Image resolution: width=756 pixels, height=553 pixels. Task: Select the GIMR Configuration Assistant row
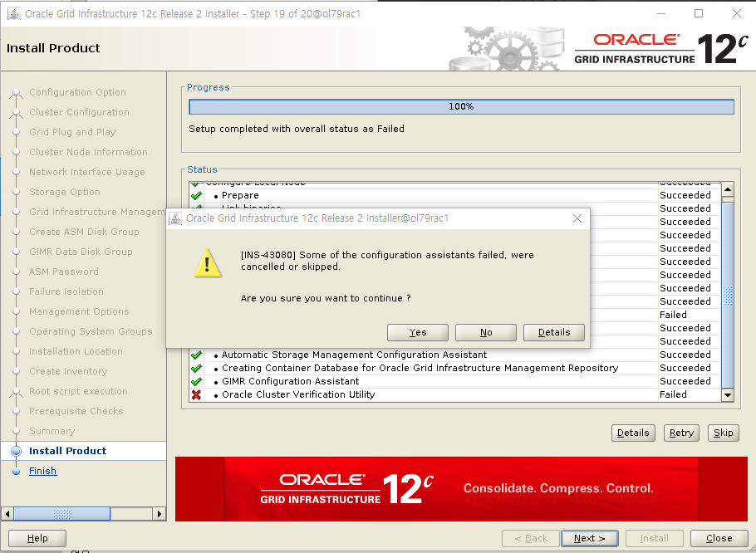pyautogui.click(x=455, y=381)
